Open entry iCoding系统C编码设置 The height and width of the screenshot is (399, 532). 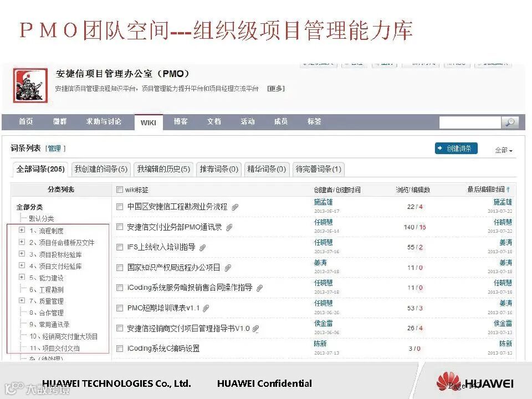coord(163,349)
